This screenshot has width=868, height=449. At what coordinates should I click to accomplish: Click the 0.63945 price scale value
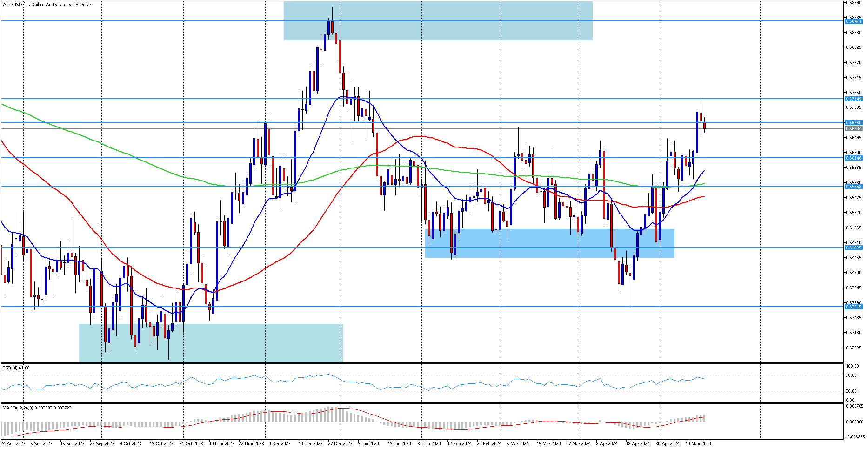854,287
